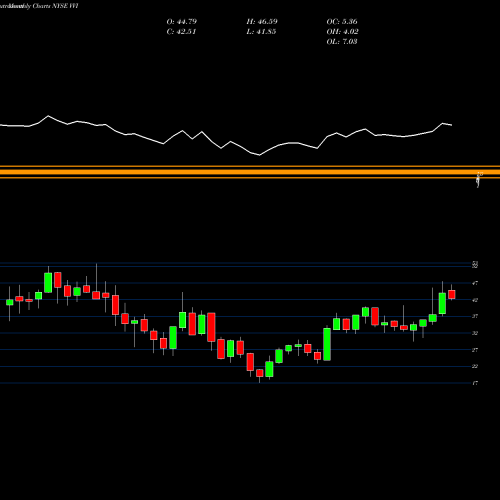The height and width of the screenshot is (500, 500).
Task: Select the open value "O: 44.79"
Action: 182,22
